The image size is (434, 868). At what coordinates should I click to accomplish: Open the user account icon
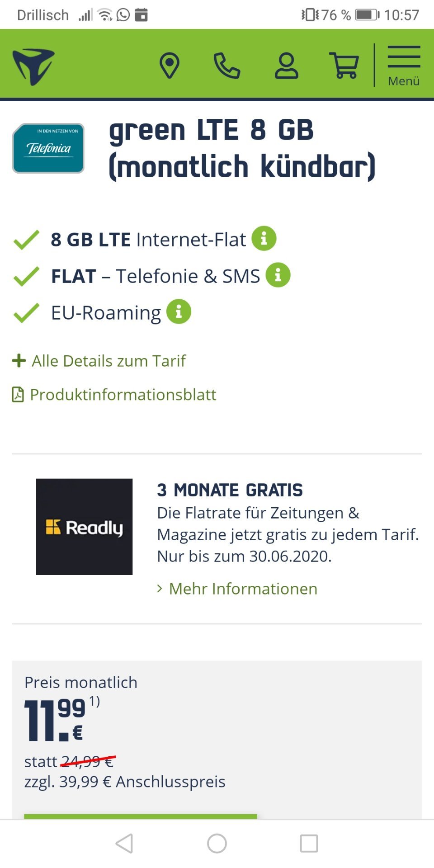[287, 66]
